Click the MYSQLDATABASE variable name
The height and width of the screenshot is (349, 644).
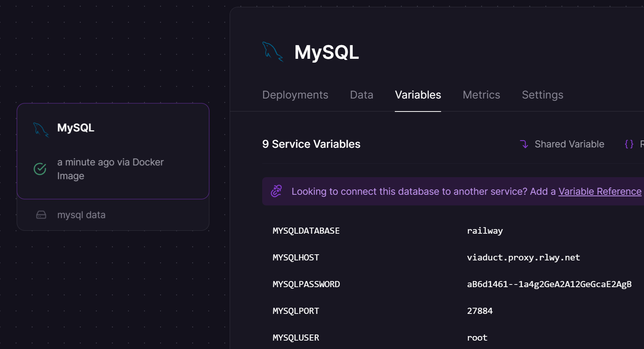coord(306,231)
